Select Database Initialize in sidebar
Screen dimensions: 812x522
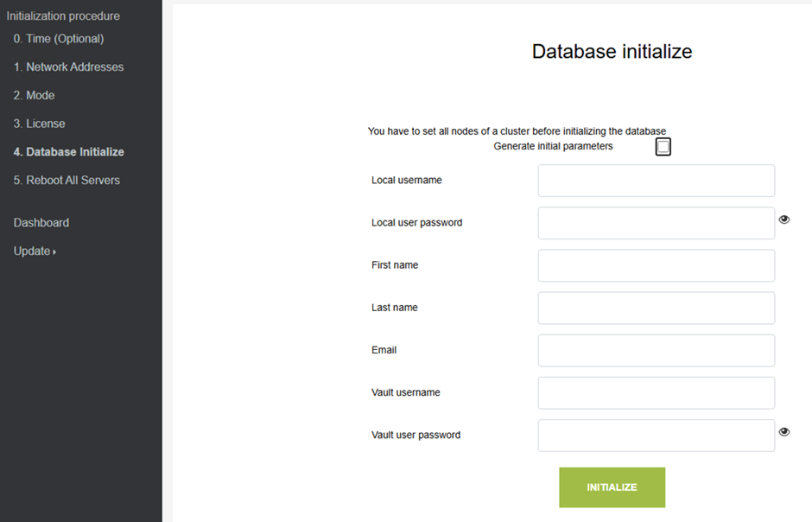tap(69, 152)
